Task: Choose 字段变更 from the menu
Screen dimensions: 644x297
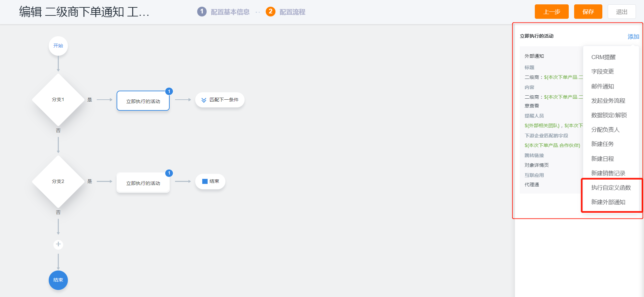Action: tap(602, 71)
